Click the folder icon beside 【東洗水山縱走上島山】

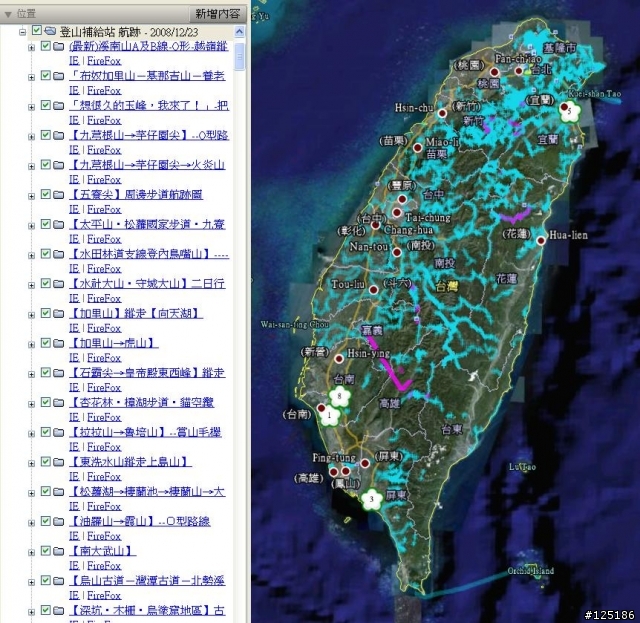(58, 462)
